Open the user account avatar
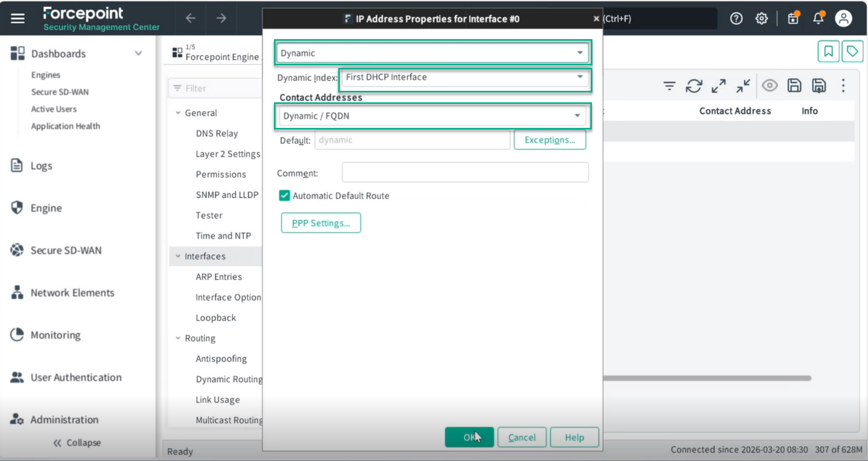The image size is (868, 461). click(x=843, y=18)
